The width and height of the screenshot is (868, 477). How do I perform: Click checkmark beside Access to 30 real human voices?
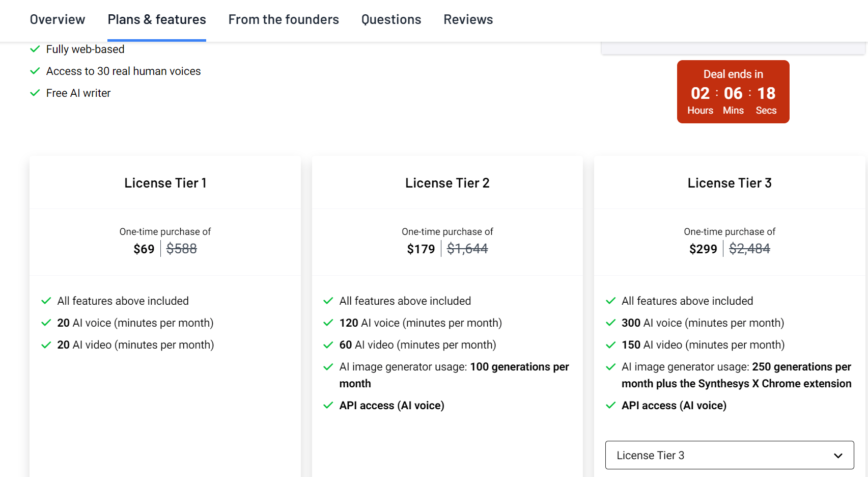tap(35, 71)
